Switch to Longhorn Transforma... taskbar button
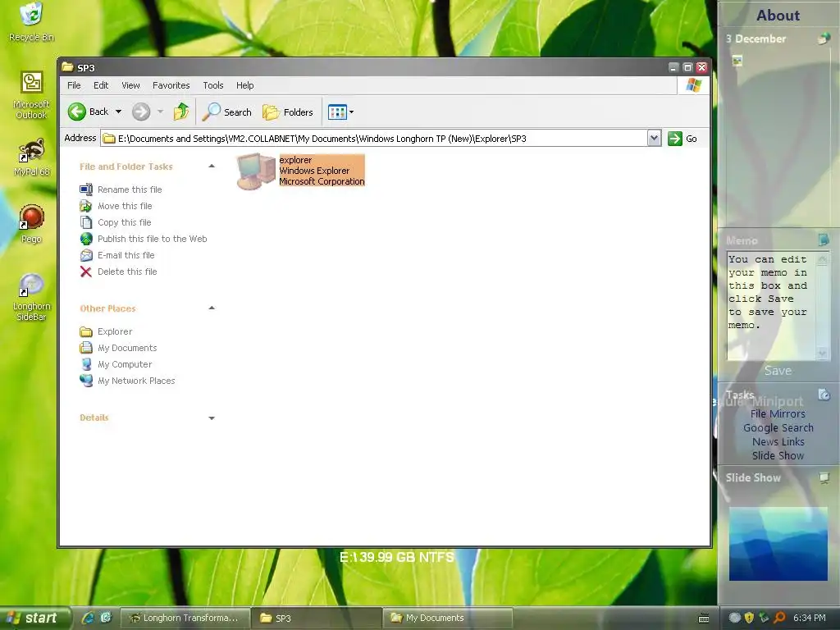 pos(185,618)
